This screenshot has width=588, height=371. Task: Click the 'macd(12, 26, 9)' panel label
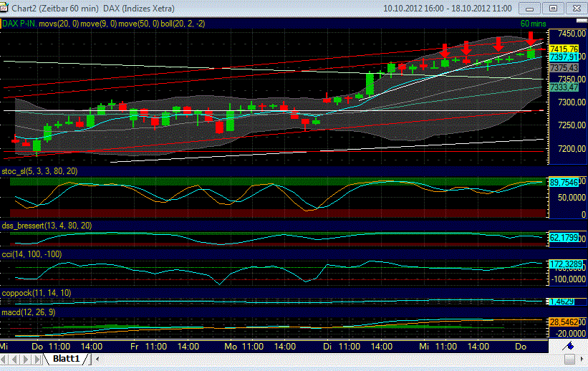click(29, 312)
